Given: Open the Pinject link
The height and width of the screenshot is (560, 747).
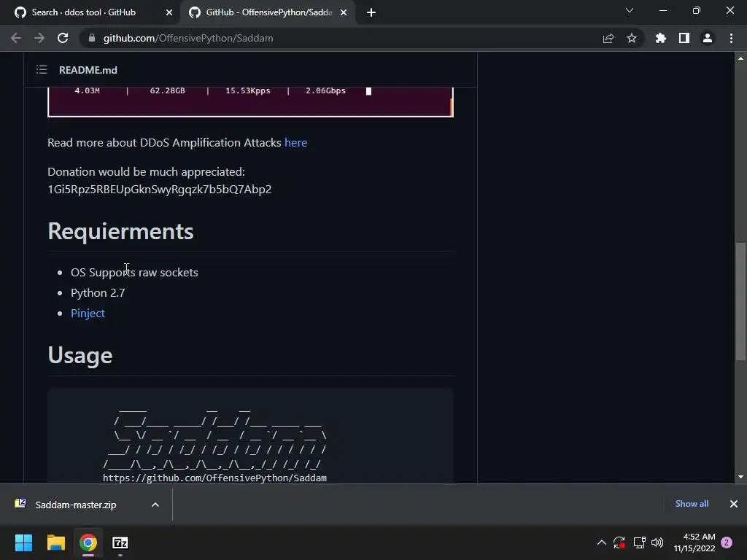Looking at the screenshot, I should tap(88, 314).
